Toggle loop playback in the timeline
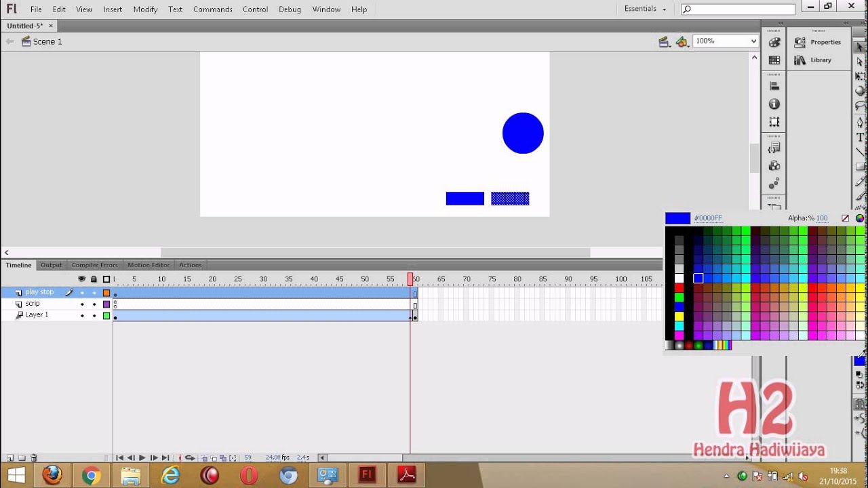Image resolution: width=868 pixels, height=488 pixels. 190,458
